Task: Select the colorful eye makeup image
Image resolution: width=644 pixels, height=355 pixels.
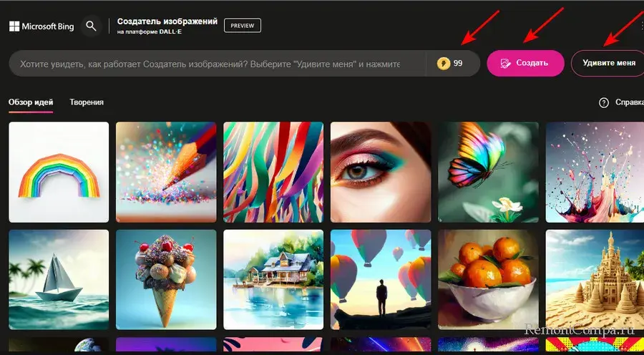Action: tap(381, 172)
